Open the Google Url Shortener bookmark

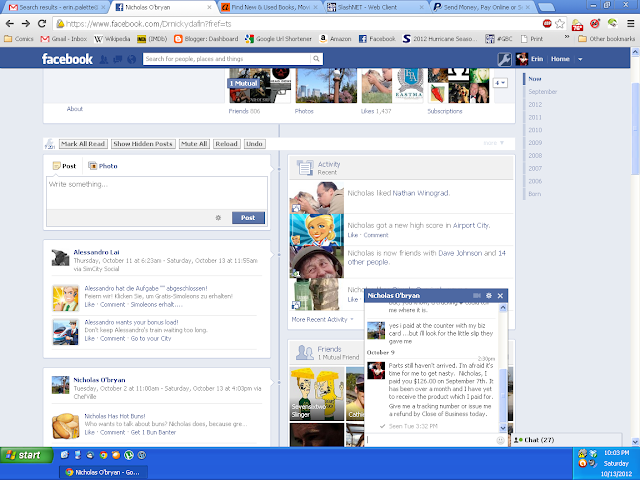pyautogui.click(x=278, y=39)
